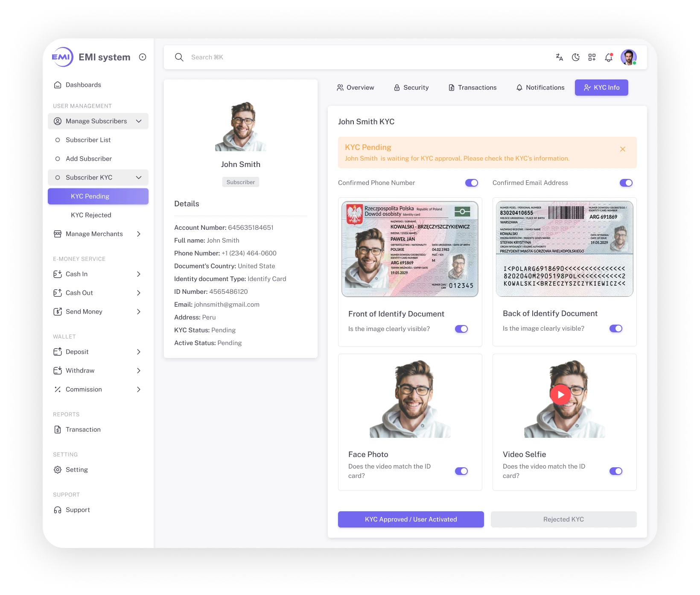Open the language translate icon
The width and height of the screenshot is (700, 595).
tap(559, 57)
